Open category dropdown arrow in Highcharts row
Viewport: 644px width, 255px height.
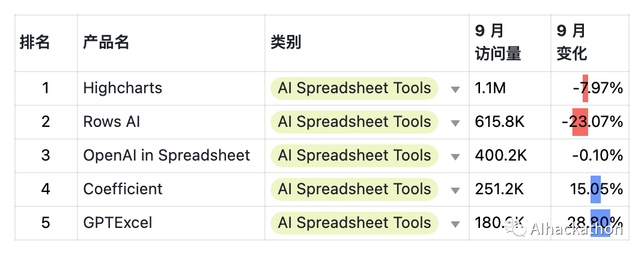[455, 89]
